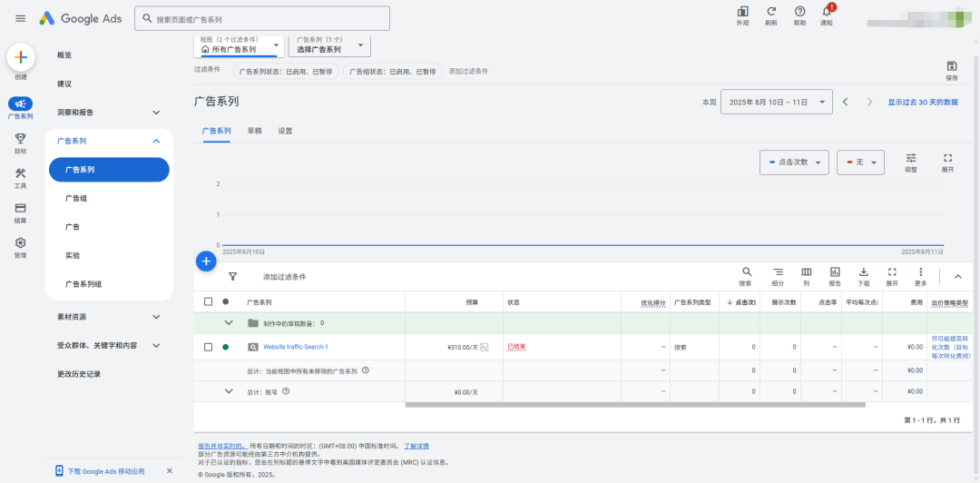This screenshot has height=483, width=980.
Task: Click the 细分 segment icon
Action: [x=778, y=272]
